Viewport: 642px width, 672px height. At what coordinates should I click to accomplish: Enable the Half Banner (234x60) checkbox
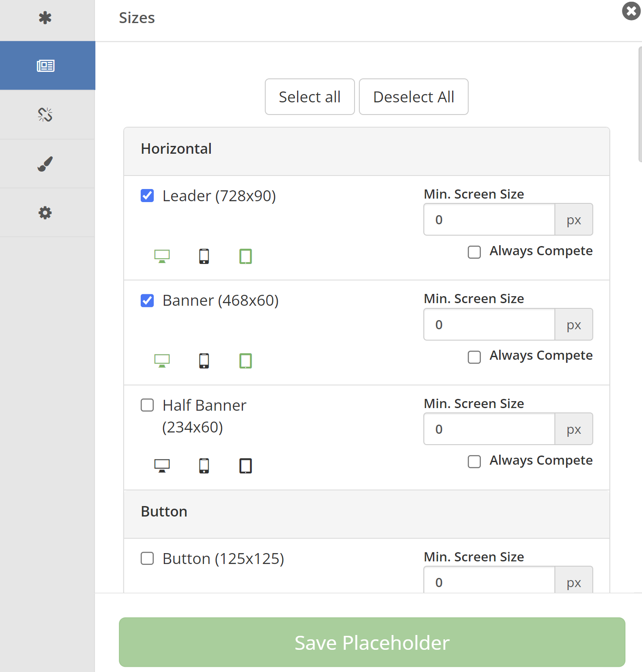click(147, 405)
